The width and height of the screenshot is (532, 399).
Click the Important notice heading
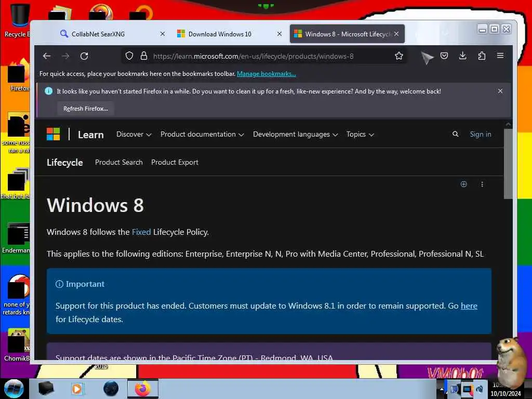coord(85,284)
